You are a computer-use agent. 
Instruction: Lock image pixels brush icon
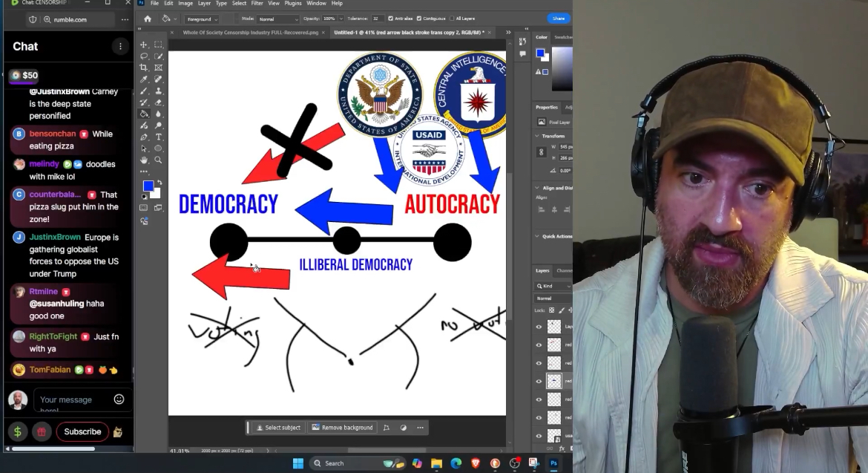tap(562, 310)
